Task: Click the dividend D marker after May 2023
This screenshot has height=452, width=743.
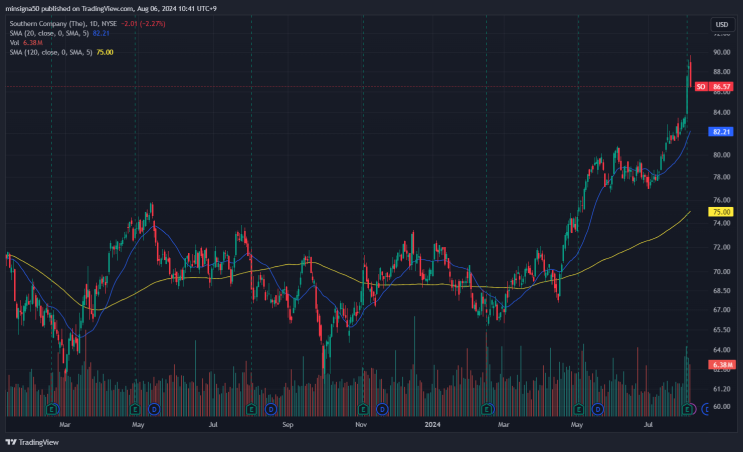Action: [x=154, y=409]
